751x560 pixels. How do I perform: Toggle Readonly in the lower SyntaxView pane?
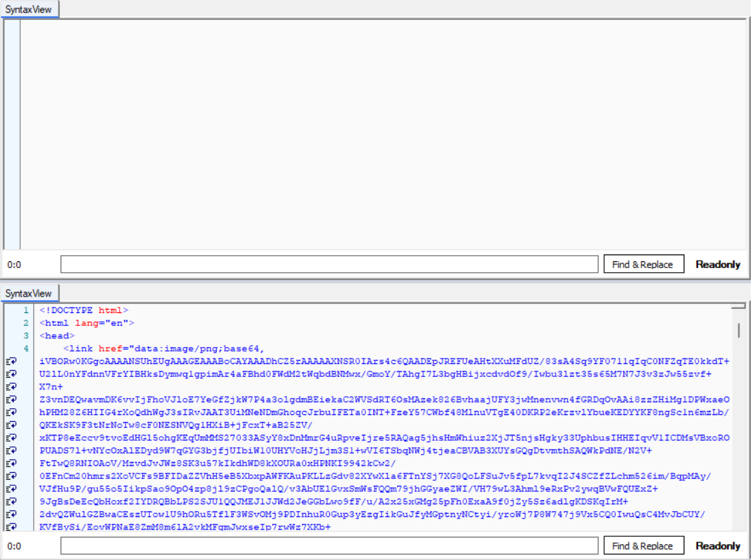[718, 546]
